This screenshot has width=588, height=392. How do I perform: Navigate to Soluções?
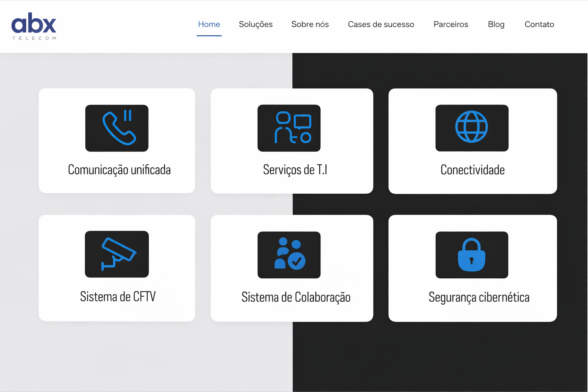click(x=256, y=24)
